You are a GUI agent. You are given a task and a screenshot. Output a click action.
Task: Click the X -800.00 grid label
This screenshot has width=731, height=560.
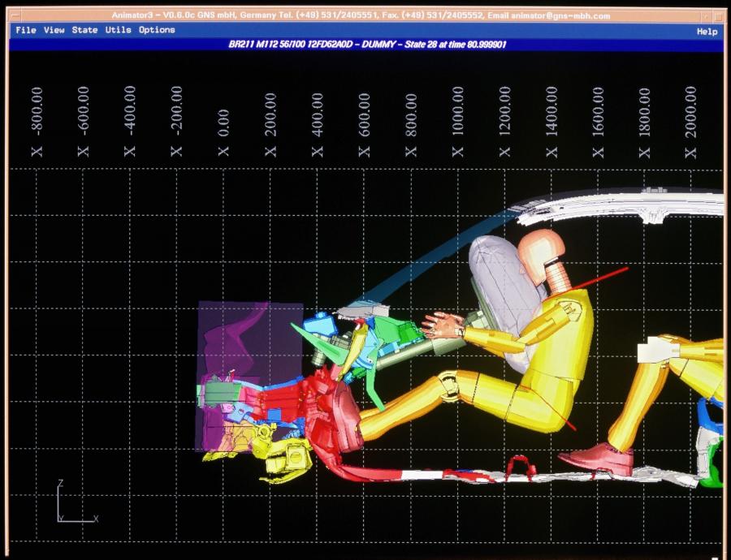(x=37, y=122)
